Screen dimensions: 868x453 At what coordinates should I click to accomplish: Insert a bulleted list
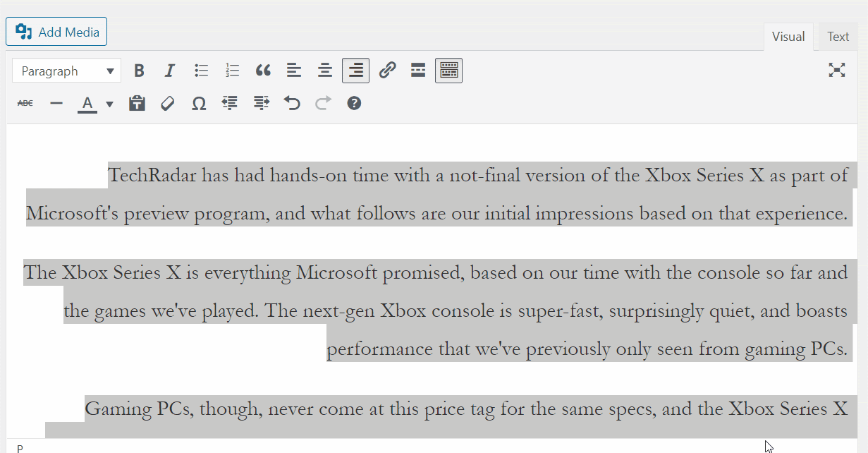[x=202, y=71]
